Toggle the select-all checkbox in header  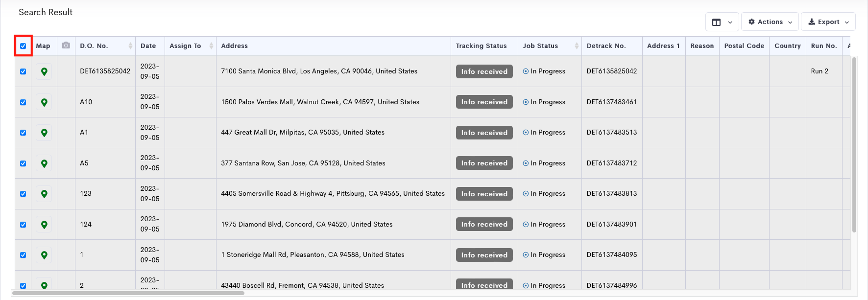(x=23, y=46)
